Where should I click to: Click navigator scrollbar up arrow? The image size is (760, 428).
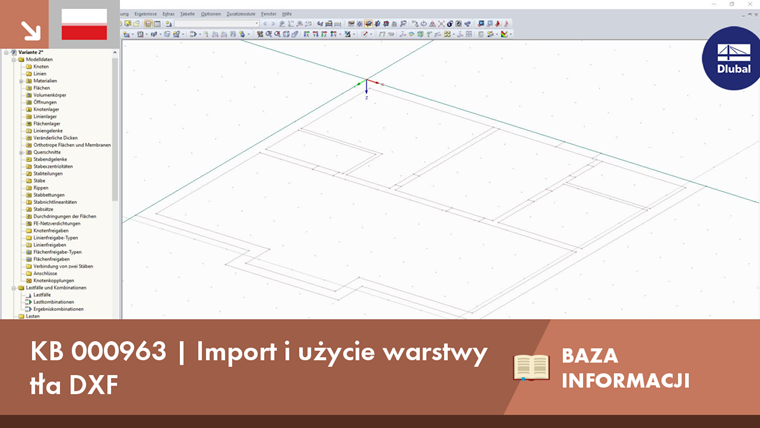tap(115, 52)
